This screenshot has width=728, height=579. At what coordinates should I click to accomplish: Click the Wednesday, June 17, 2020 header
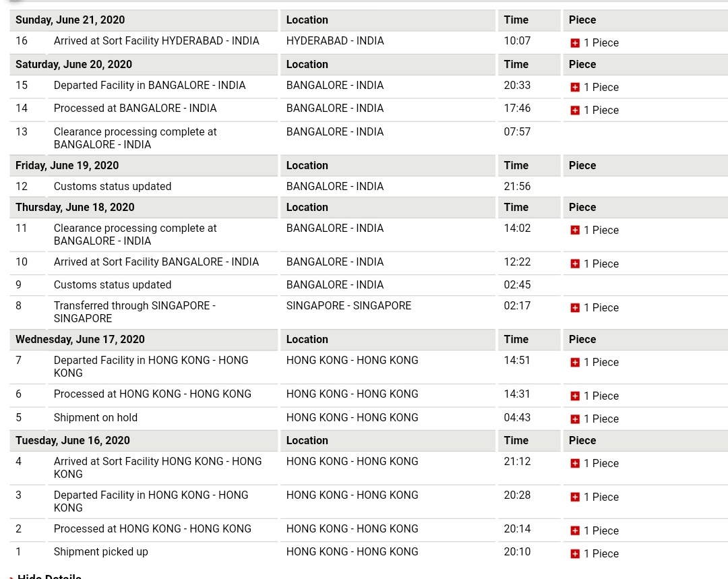click(80, 340)
